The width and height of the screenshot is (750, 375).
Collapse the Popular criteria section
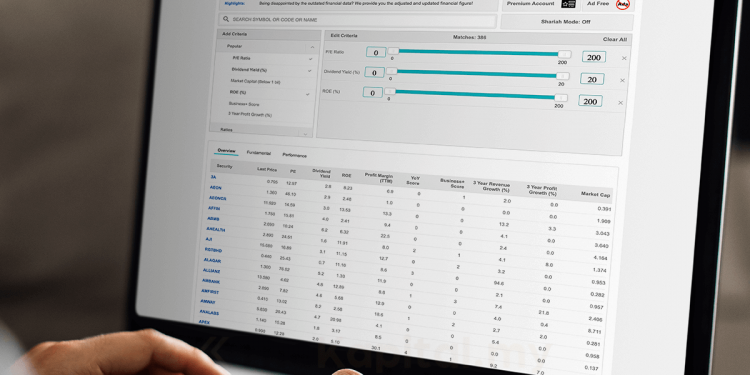point(312,47)
